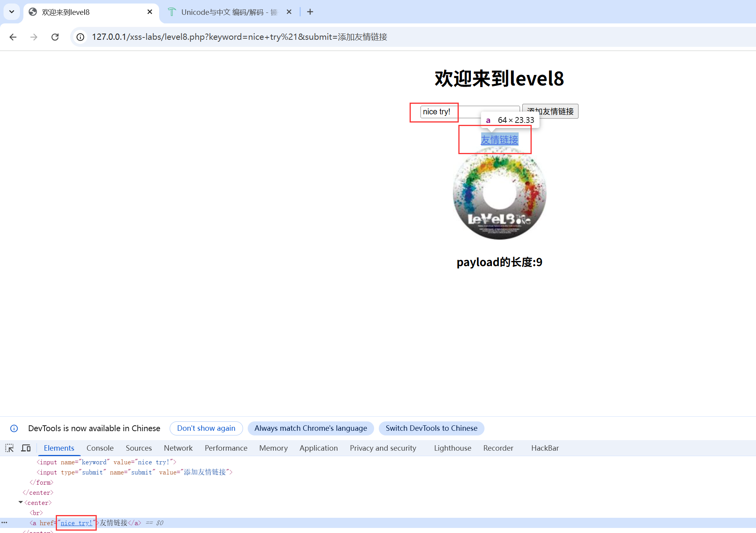Screen dimensions: 756x533
Task: Click the Switch DevTools to Chinese button
Action: [431, 428]
